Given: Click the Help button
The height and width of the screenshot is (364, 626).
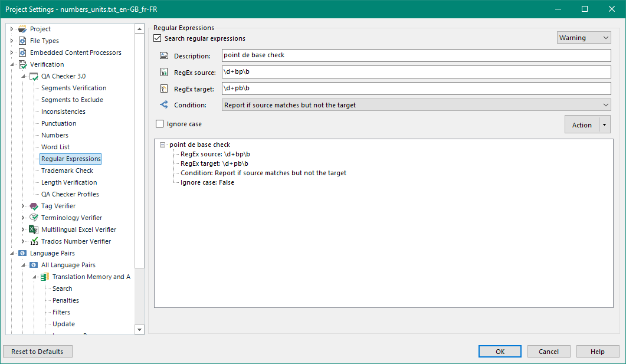Looking at the screenshot, I should [598, 351].
